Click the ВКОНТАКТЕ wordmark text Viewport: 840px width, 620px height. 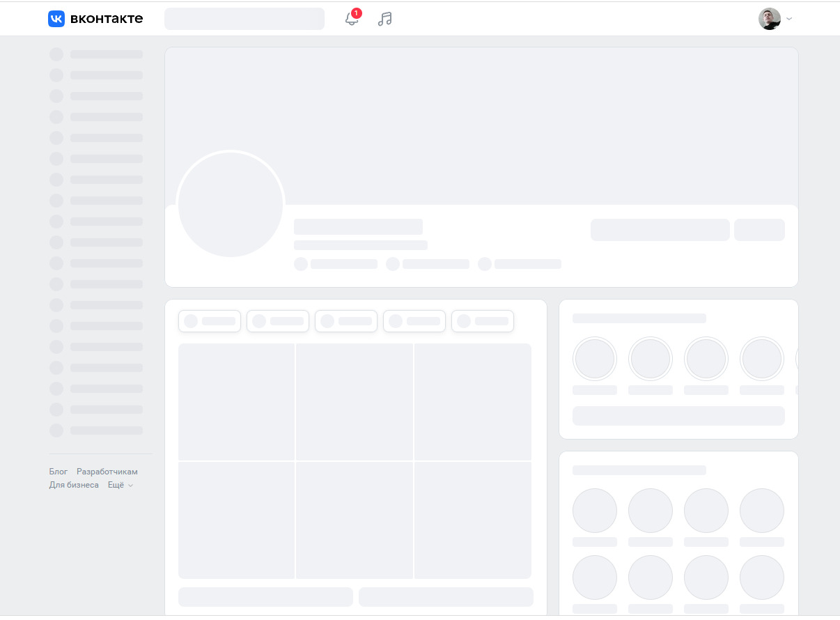tap(107, 19)
